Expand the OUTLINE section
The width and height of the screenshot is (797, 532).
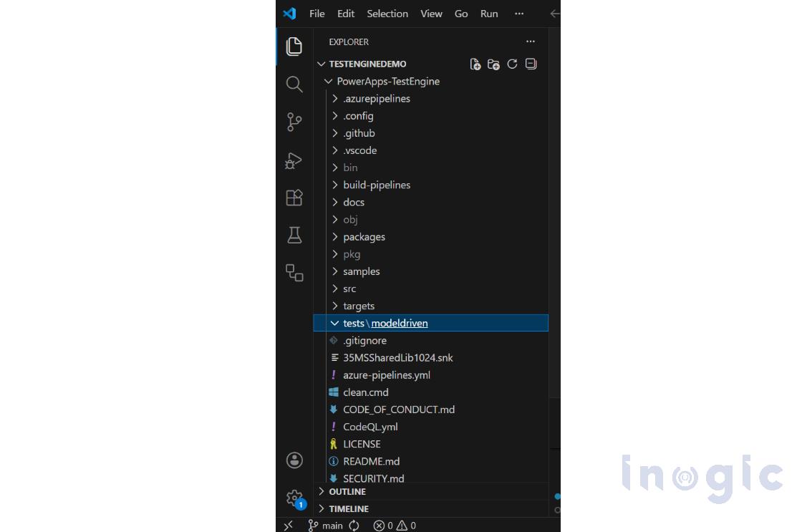click(347, 491)
